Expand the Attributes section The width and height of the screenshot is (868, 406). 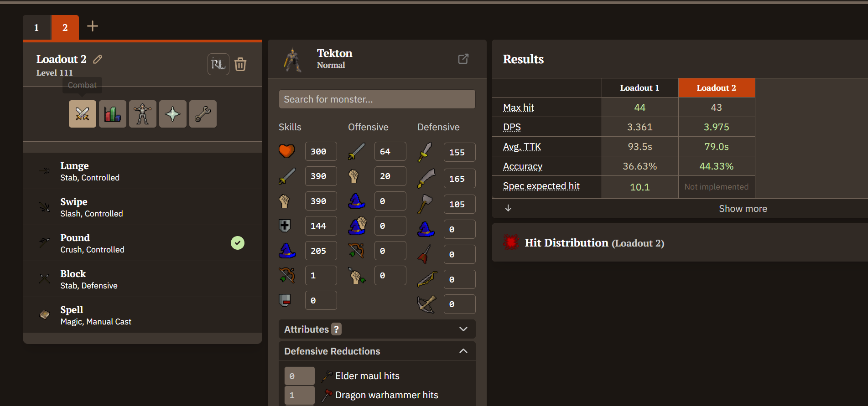377,329
